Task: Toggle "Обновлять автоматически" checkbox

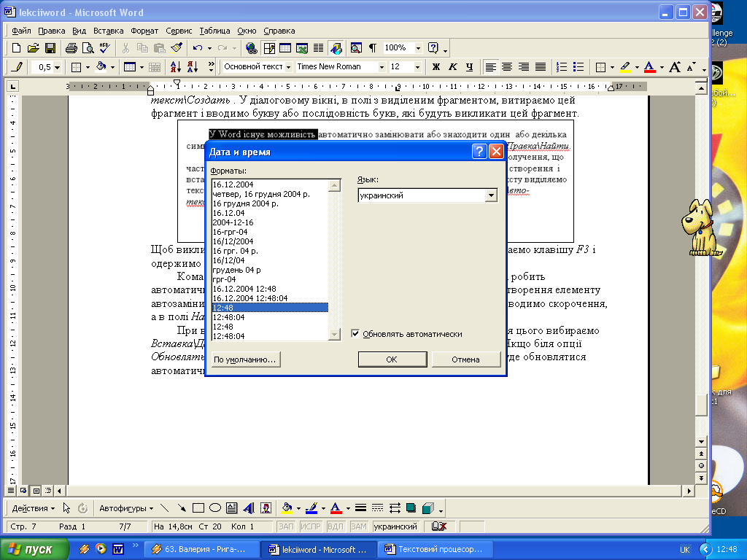Action: (x=355, y=334)
